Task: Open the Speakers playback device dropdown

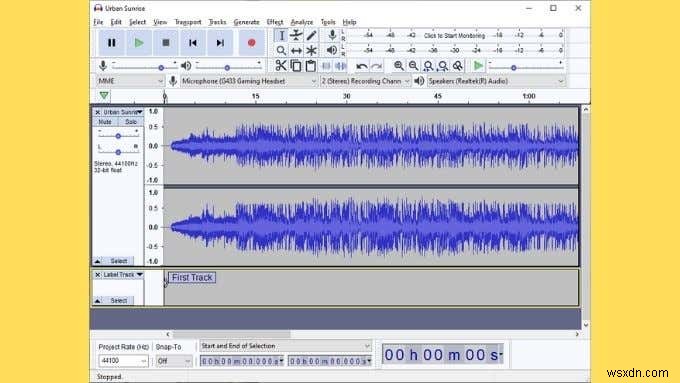Action: pyautogui.click(x=496, y=81)
